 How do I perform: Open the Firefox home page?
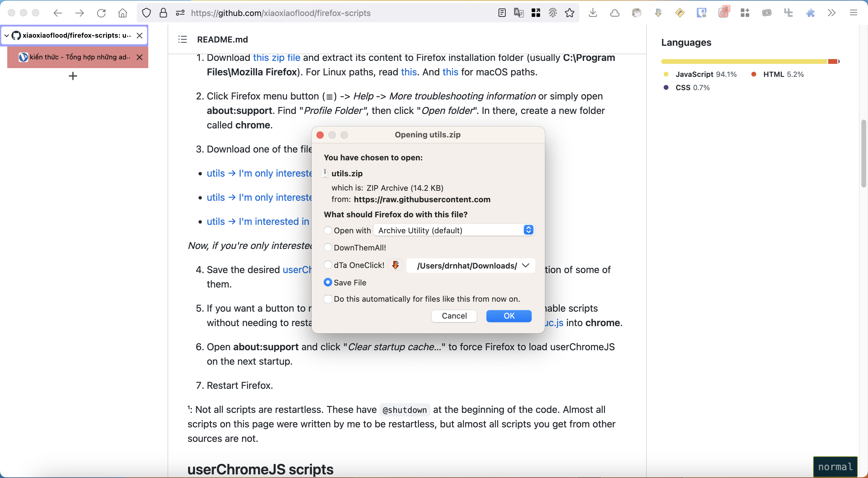coord(123,13)
